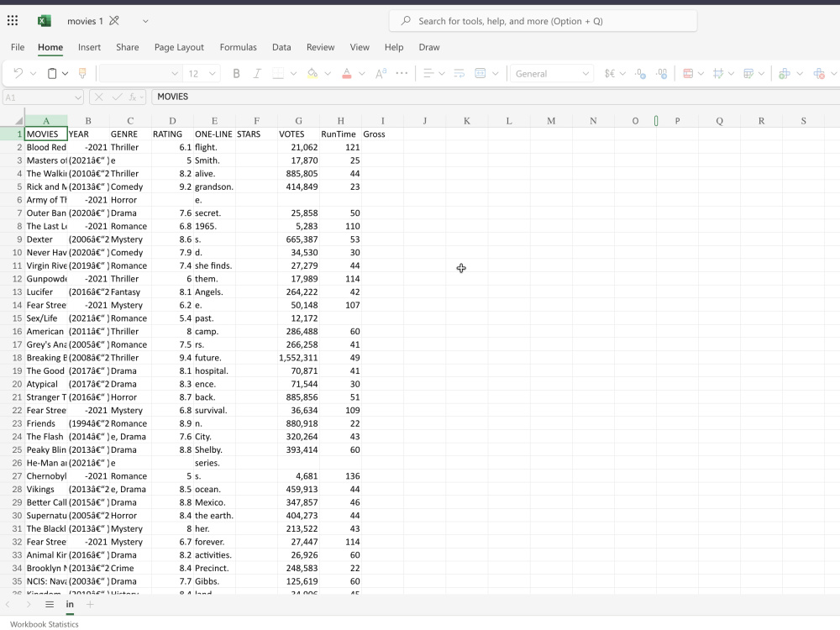
Task: Select the cell reading Lucifer
Action: coord(46,292)
